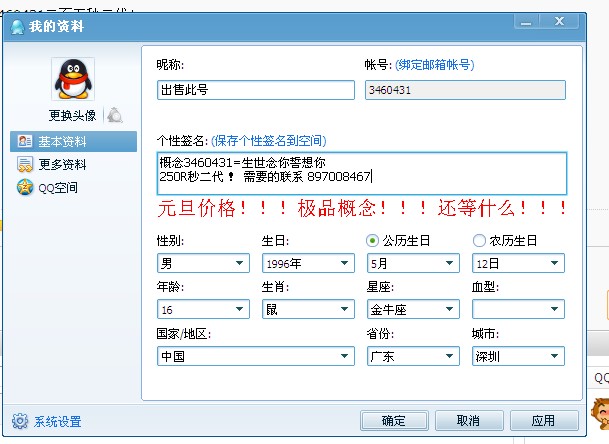609x444 pixels.
Task: Click the 系统设置 gear icon
Action: coord(20,421)
